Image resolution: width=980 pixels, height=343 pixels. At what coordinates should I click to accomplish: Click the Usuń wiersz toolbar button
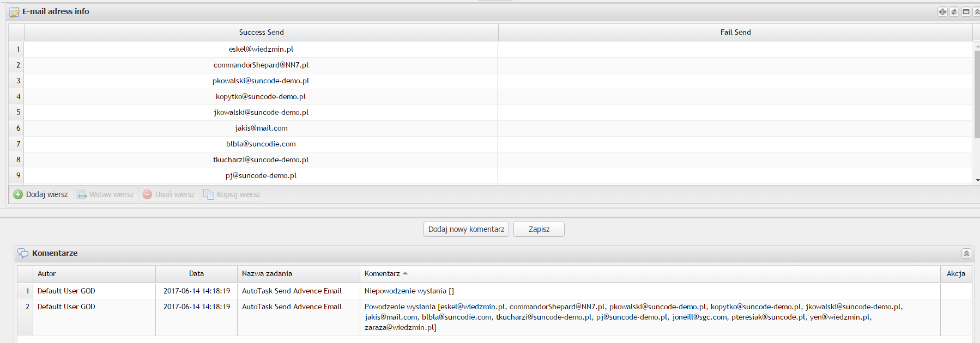pyautogui.click(x=168, y=194)
